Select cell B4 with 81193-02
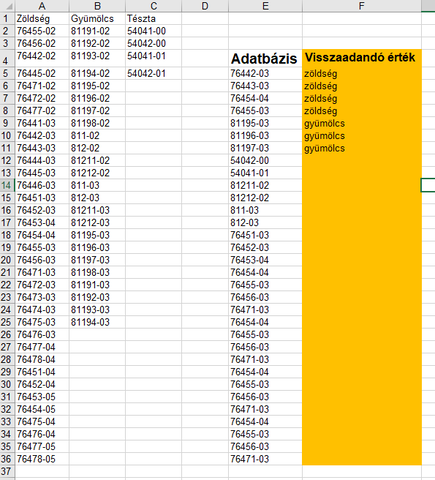 point(97,58)
